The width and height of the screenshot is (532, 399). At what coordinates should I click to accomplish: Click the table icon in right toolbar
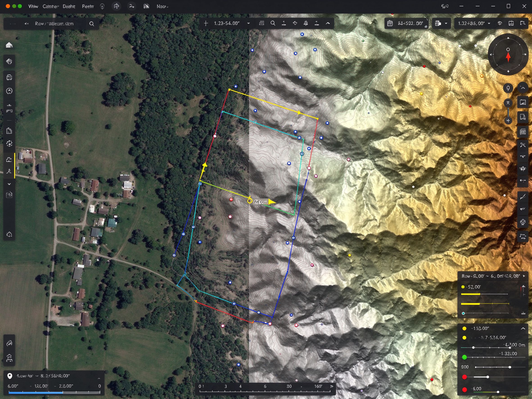coord(523,132)
